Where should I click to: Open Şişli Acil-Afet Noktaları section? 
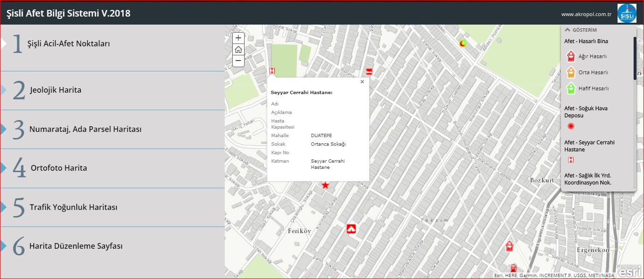[x=68, y=44]
